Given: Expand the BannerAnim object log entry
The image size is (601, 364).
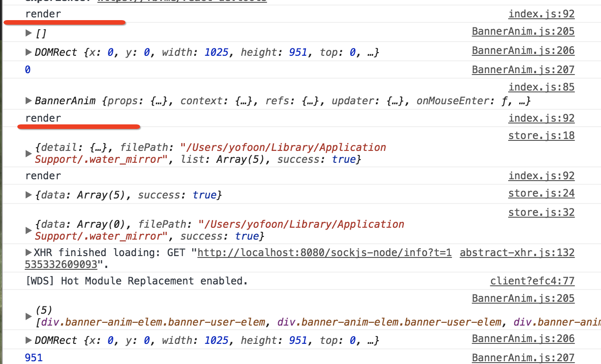Looking at the screenshot, I should click(x=29, y=101).
